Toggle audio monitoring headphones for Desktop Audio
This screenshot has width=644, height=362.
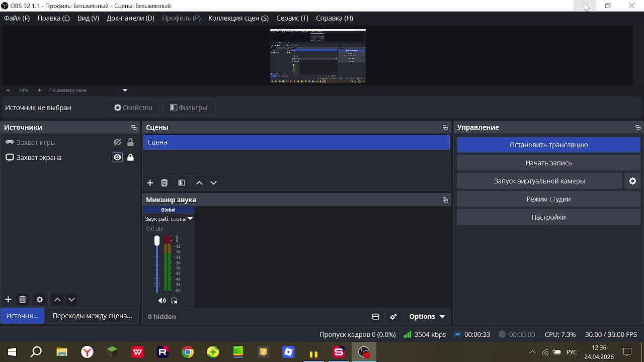pos(174,301)
